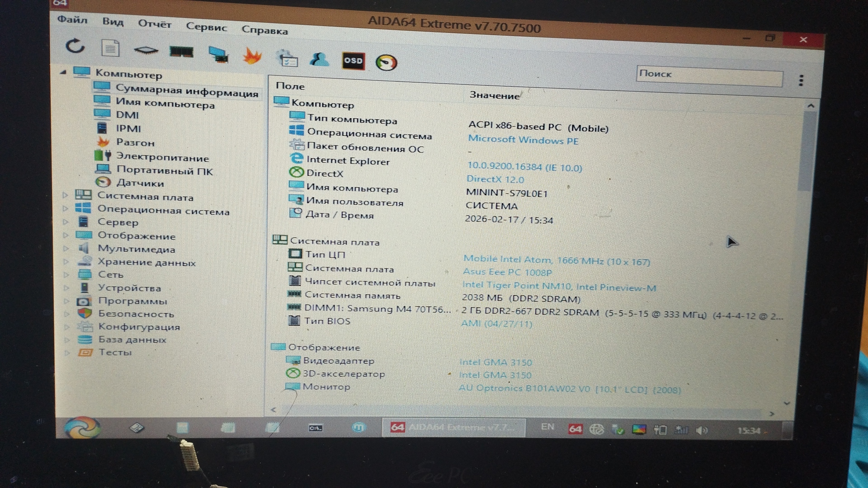This screenshot has height=488, width=868.
Task: Select Электропитание in the sidebar tree
Action: pos(162,158)
